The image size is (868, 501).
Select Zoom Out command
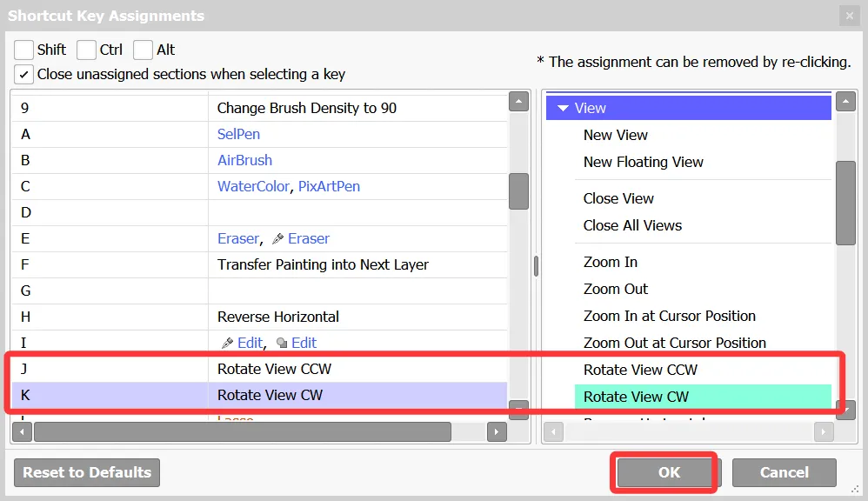coord(615,290)
